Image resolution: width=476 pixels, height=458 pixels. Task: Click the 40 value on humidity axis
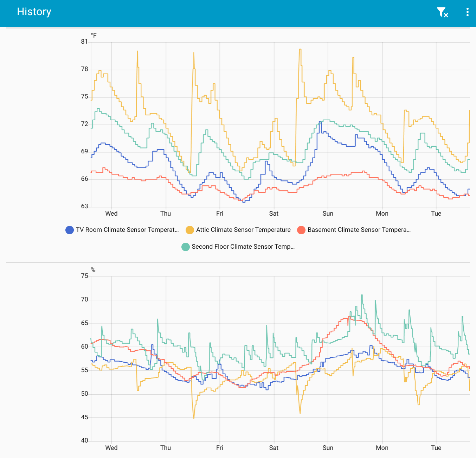coord(84,440)
